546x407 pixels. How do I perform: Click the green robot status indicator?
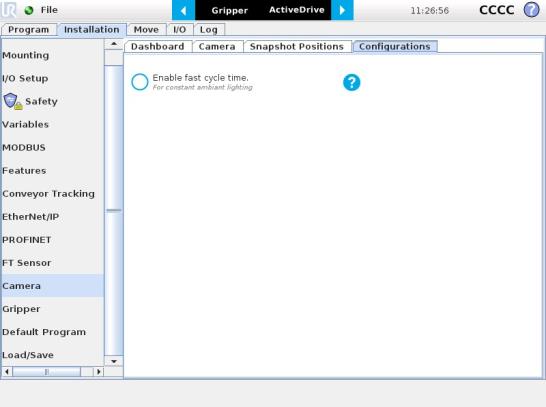coord(29,10)
